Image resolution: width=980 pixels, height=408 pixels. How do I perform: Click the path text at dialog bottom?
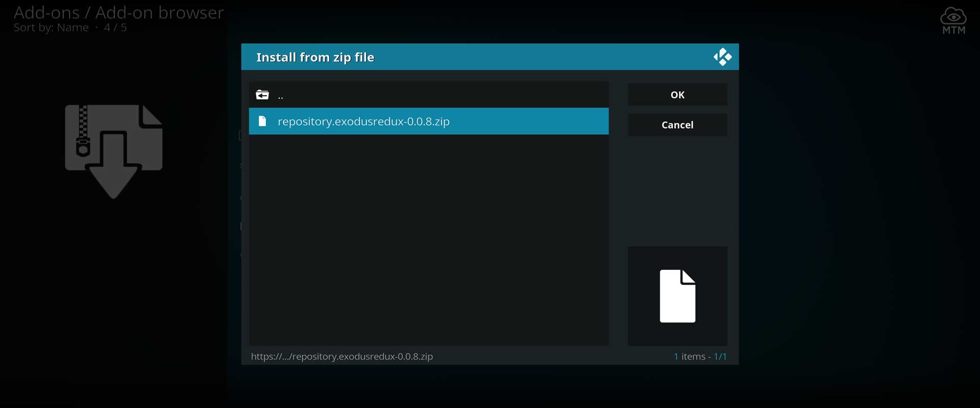[x=342, y=356]
